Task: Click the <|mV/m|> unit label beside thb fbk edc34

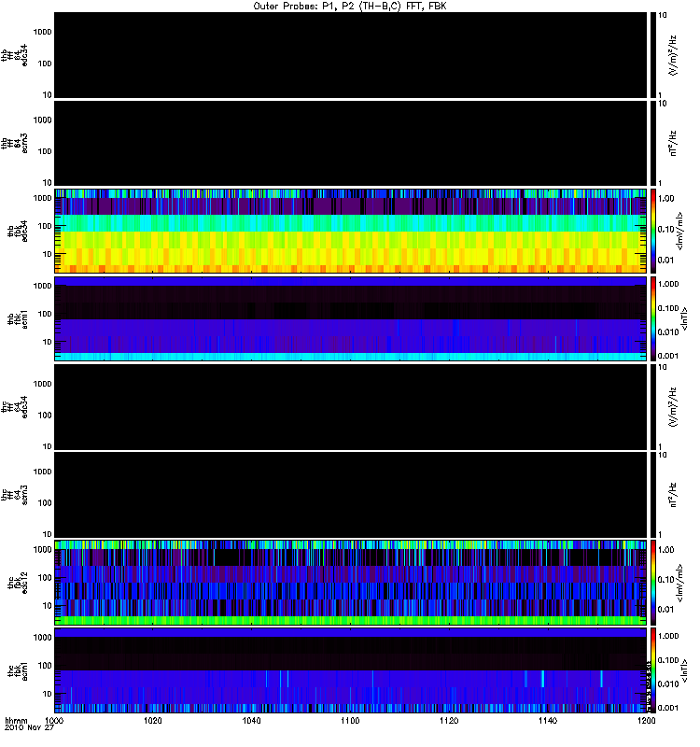Action: (679, 231)
